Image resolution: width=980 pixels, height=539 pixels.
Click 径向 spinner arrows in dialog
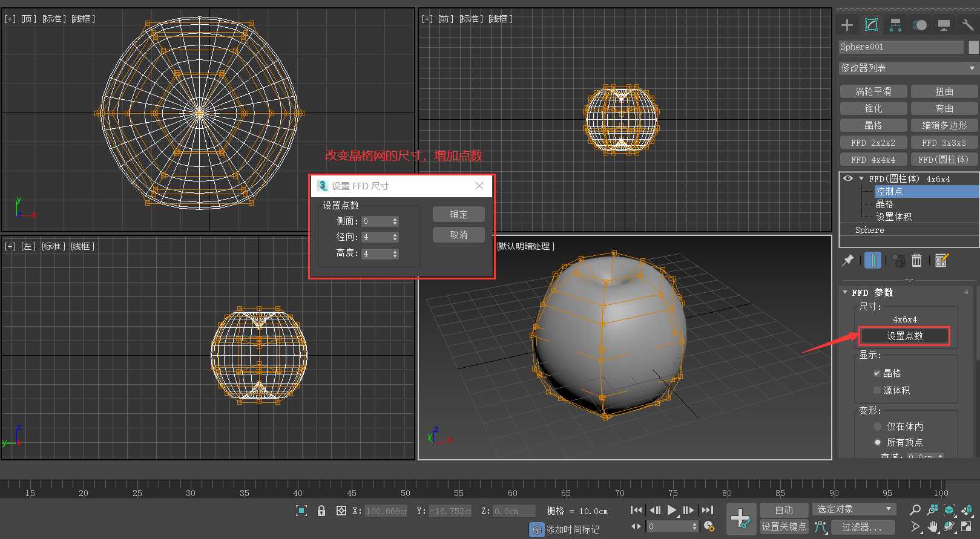click(x=395, y=237)
